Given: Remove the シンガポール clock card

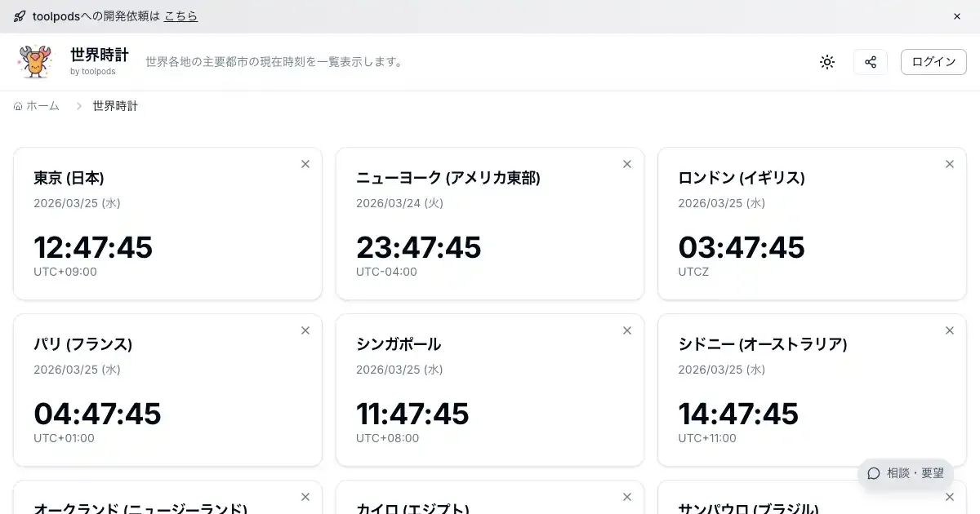Looking at the screenshot, I should click(x=627, y=330).
